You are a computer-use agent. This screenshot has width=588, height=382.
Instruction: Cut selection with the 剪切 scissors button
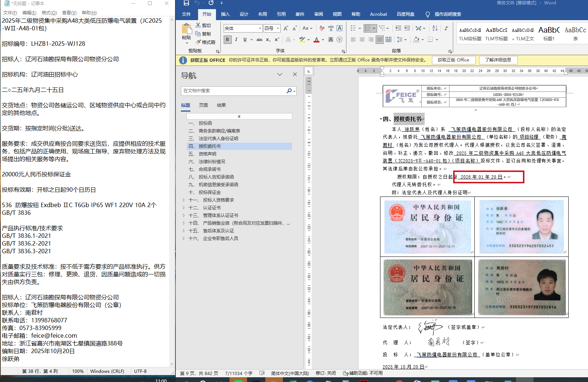click(x=203, y=25)
